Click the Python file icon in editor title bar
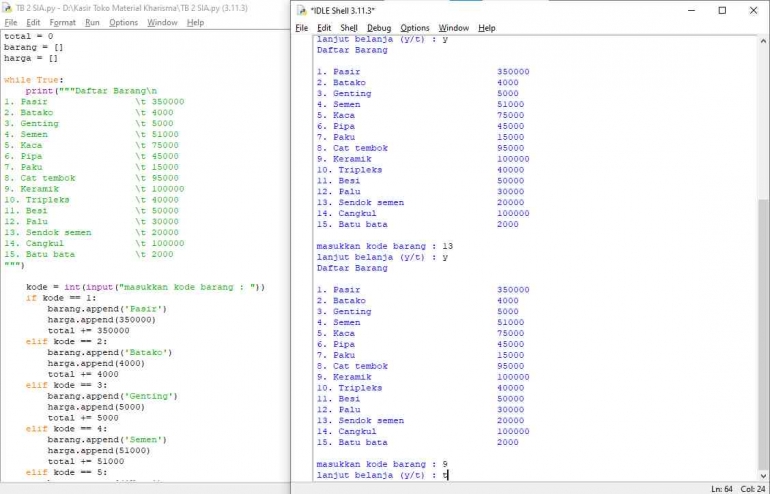 [7, 8]
